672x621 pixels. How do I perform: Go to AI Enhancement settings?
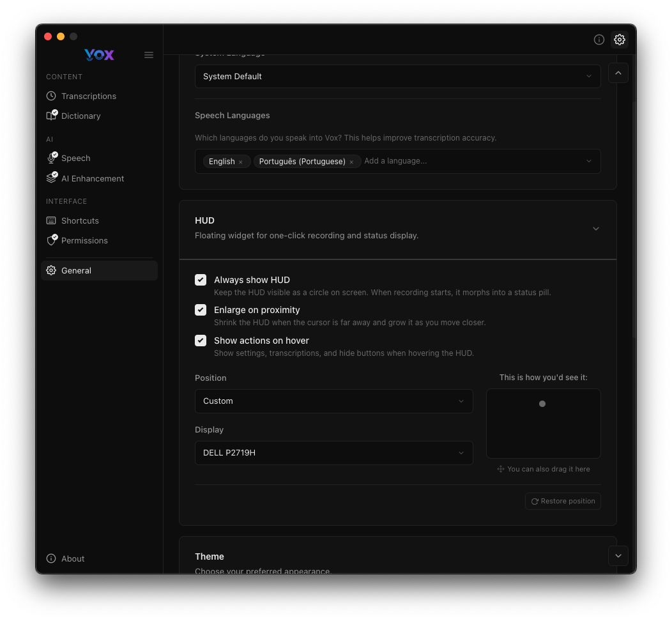[x=93, y=178]
